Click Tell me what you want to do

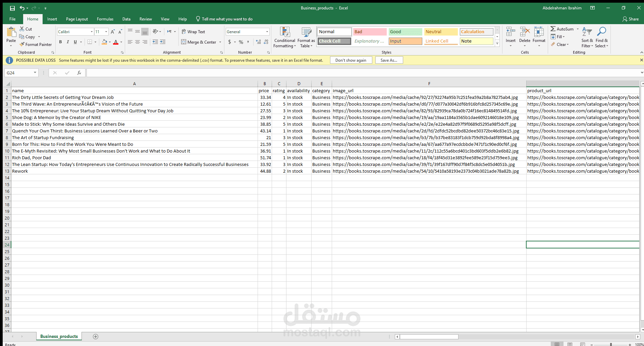point(224,19)
